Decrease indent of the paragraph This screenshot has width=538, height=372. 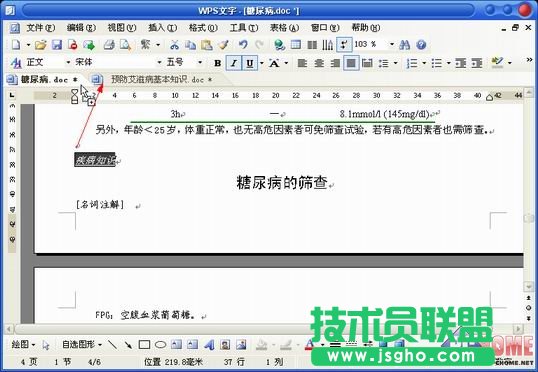460,63
